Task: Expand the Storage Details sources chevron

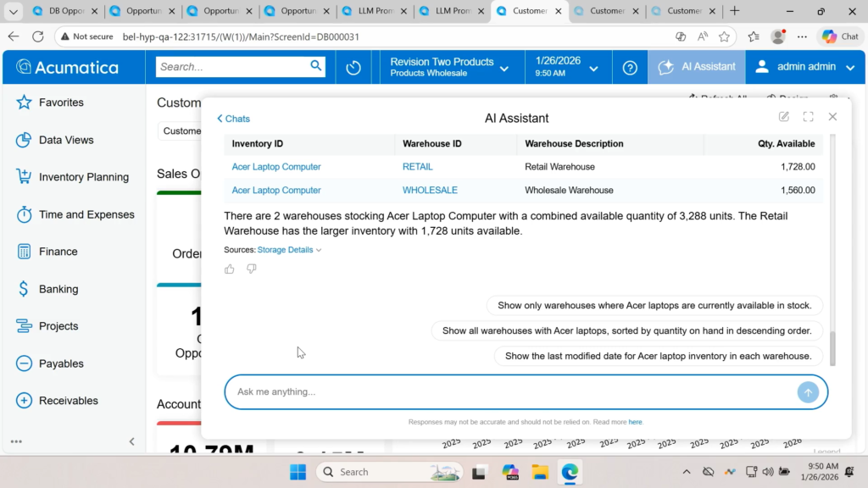Action: (319, 251)
